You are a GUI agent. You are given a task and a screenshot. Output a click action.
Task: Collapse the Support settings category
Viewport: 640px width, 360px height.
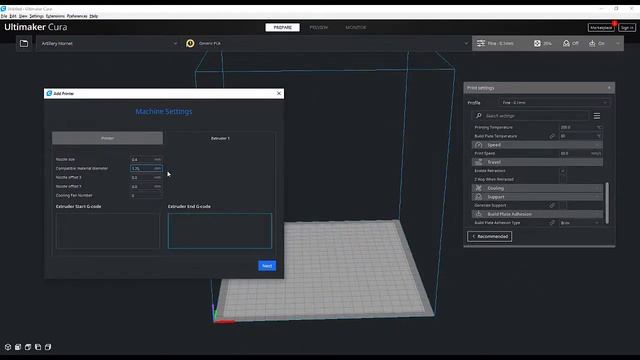pyautogui.click(x=537, y=197)
